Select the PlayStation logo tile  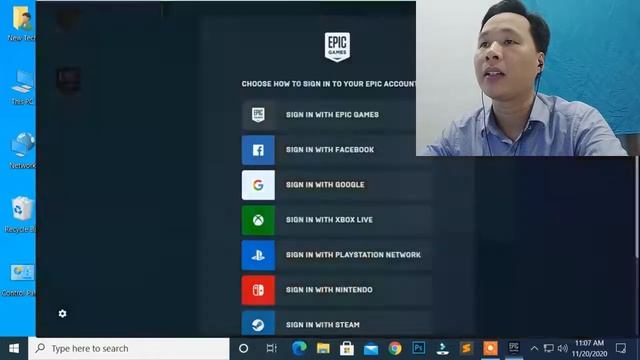[x=258, y=256]
